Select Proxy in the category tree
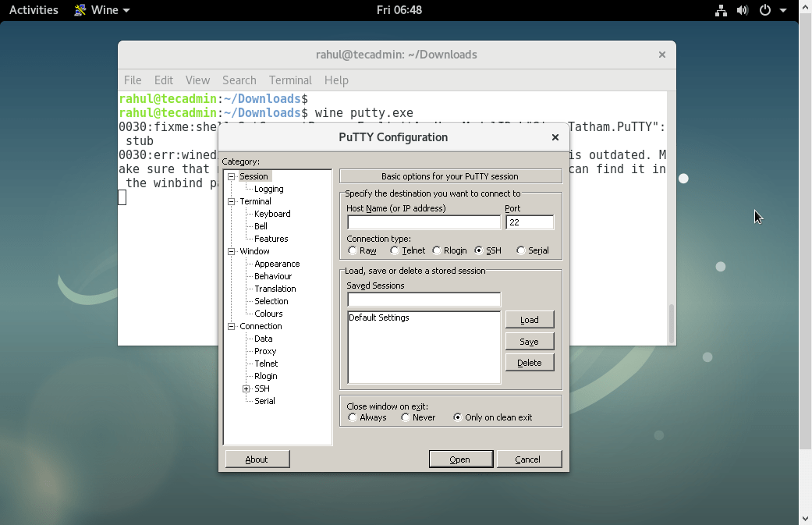Image resolution: width=812 pixels, height=525 pixels. 264,351
